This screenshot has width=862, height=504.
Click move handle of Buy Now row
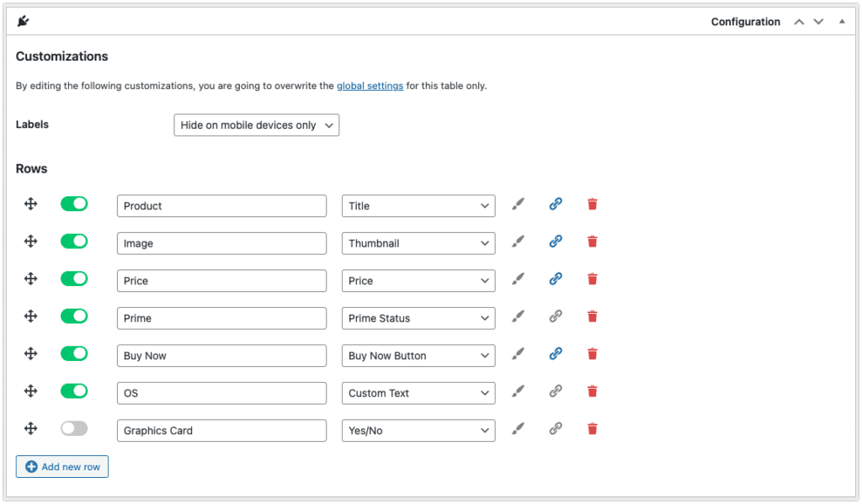[x=31, y=353]
